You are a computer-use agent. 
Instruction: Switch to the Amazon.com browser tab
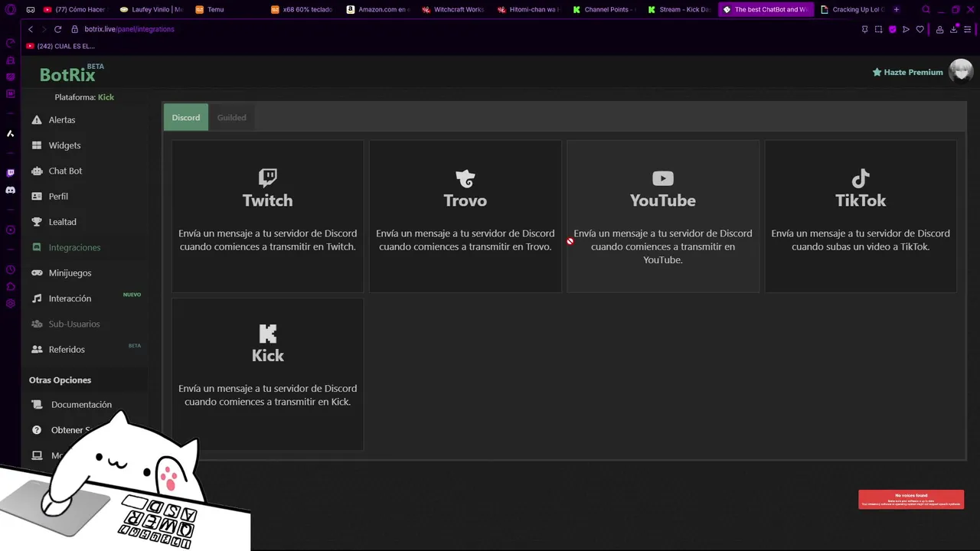tap(378, 10)
